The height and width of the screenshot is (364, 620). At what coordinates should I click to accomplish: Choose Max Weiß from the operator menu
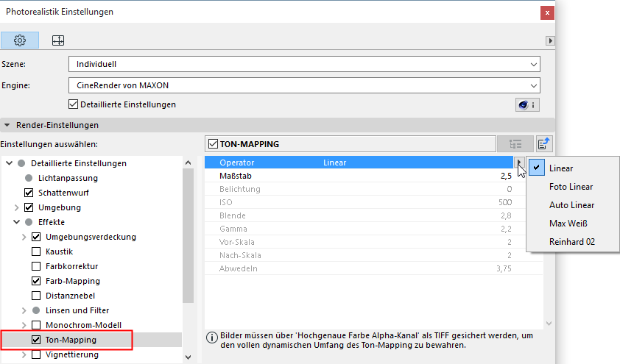tap(573, 224)
